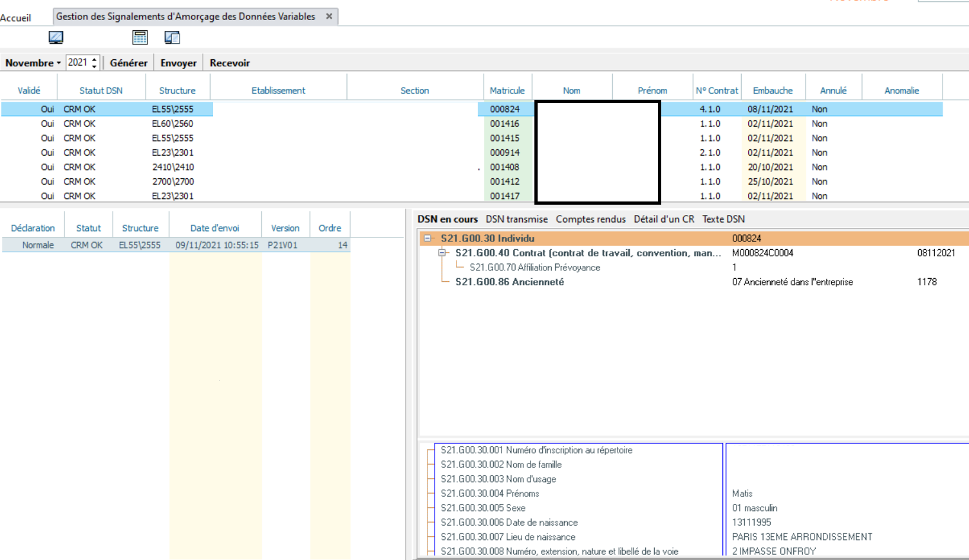This screenshot has width=969, height=560.
Task: Click the dual-screen windows icon
Action: coord(172,37)
